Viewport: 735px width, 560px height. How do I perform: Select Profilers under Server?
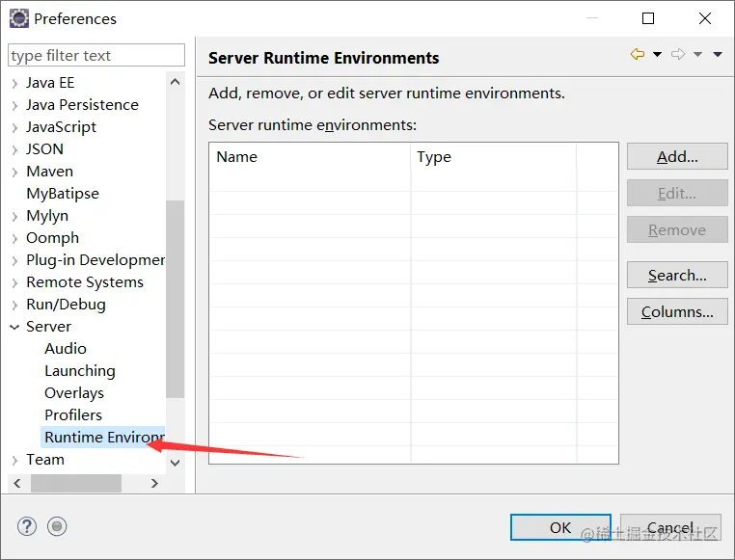[73, 414]
